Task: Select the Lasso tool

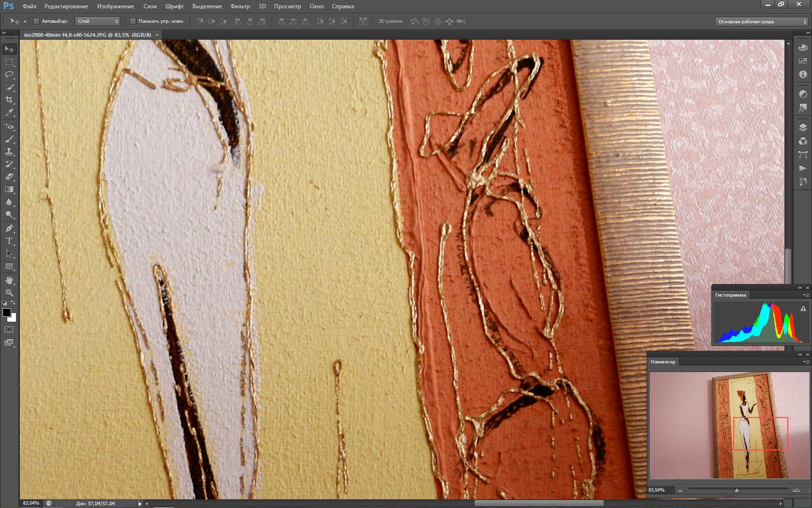Action: point(9,75)
